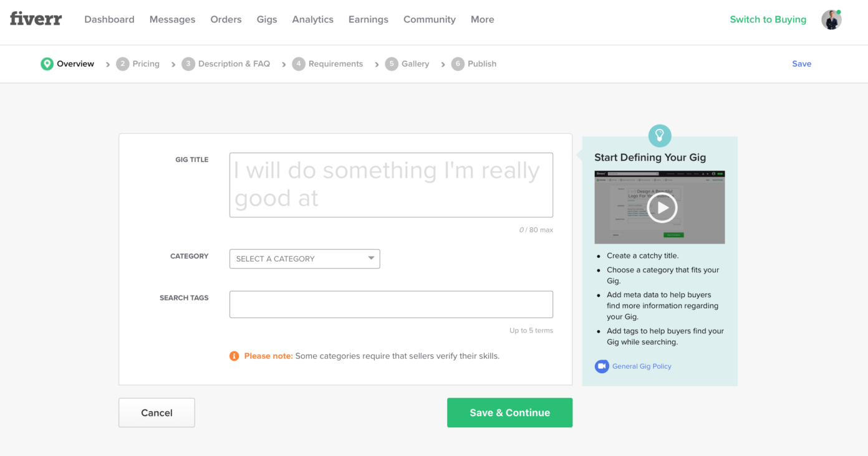Click the orange info note icon
Viewport: 868px width, 456px height.
[x=234, y=356]
